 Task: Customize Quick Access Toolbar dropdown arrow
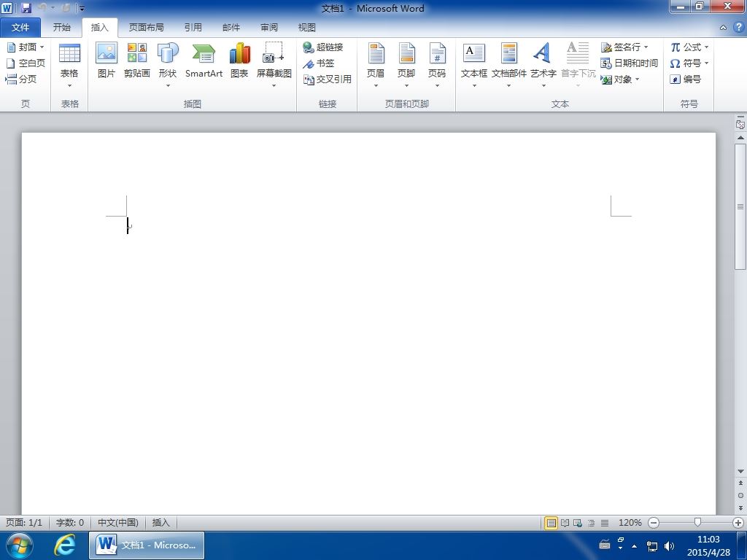pyautogui.click(x=82, y=8)
